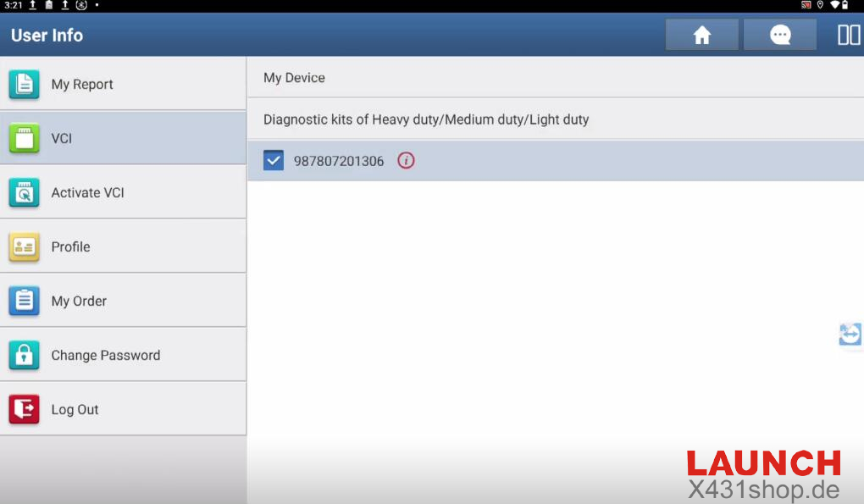
Task: Click the yellow Profile card icon
Action: pos(24,246)
